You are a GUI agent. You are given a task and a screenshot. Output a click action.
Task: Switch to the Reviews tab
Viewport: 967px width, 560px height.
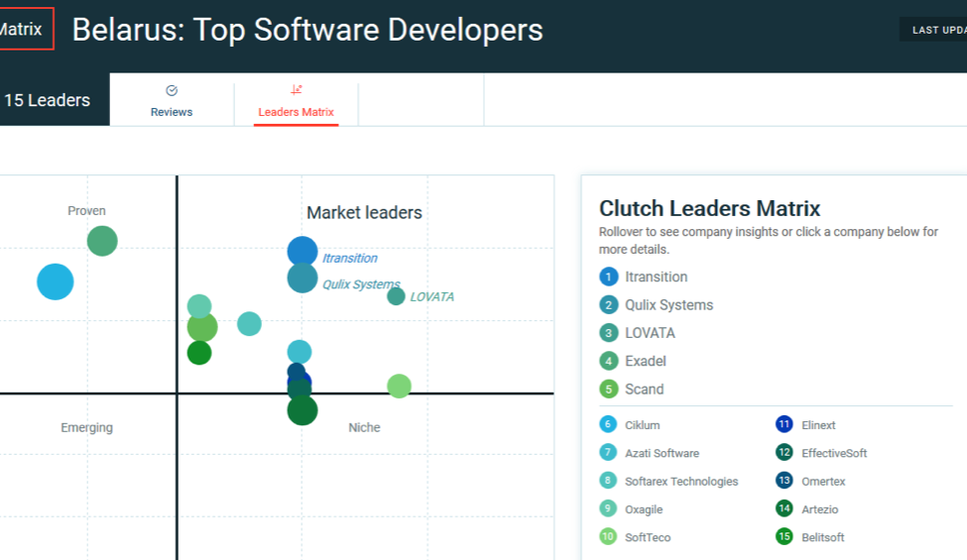(x=172, y=100)
